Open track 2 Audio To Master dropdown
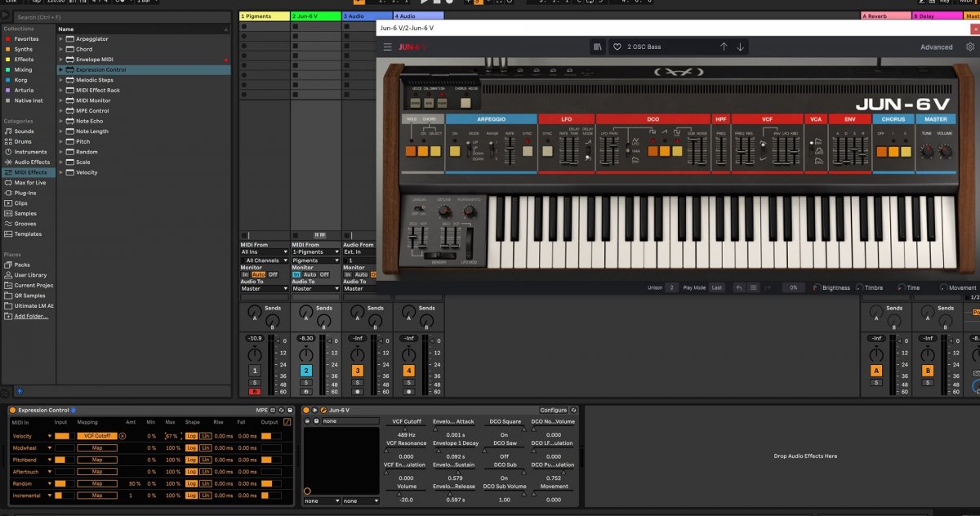The image size is (980, 516). click(x=316, y=288)
